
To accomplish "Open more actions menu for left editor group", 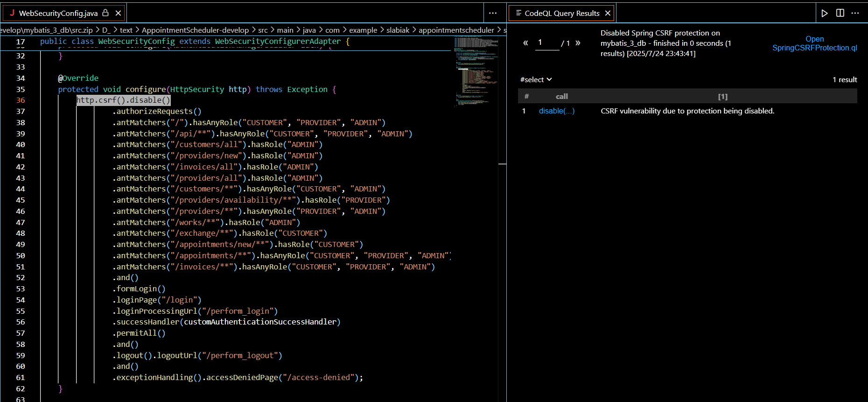I will [x=492, y=13].
